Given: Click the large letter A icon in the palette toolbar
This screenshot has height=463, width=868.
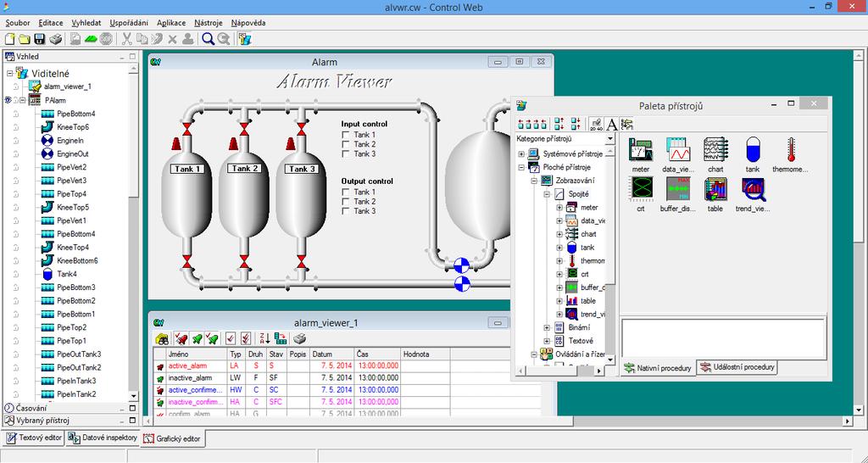Looking at the screenshot, I should coord(612,124).
